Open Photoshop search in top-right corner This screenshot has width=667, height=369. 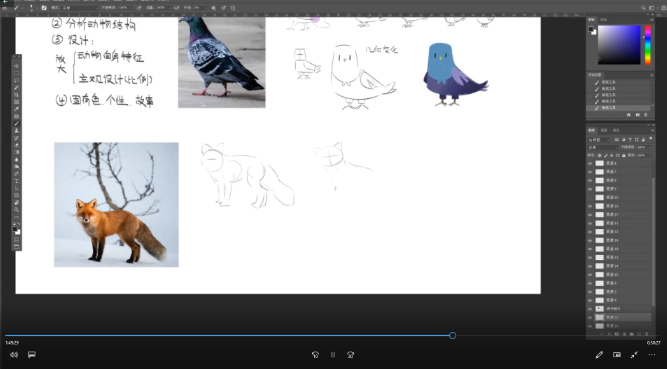(644, 8)
